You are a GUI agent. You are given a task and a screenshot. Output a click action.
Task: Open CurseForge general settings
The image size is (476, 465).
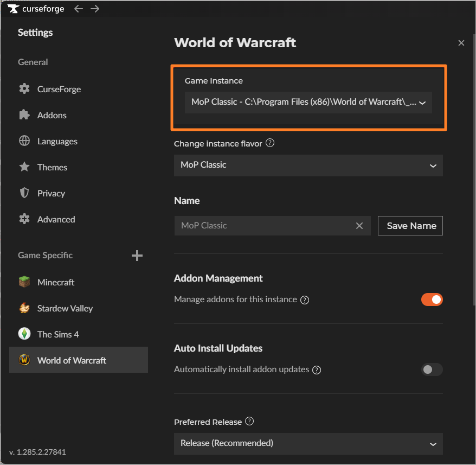click(x=79, y=89)
